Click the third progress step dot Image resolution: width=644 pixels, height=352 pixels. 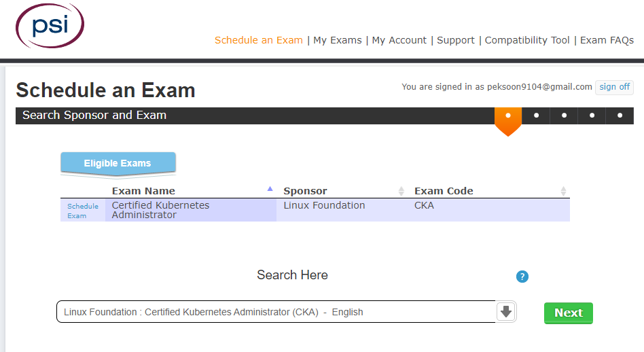[565, 116]
